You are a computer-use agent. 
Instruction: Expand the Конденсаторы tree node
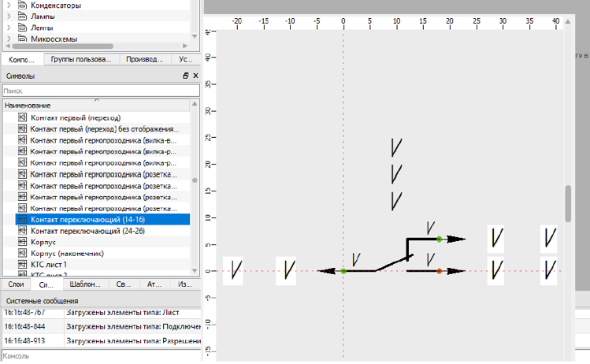[8, 5]
